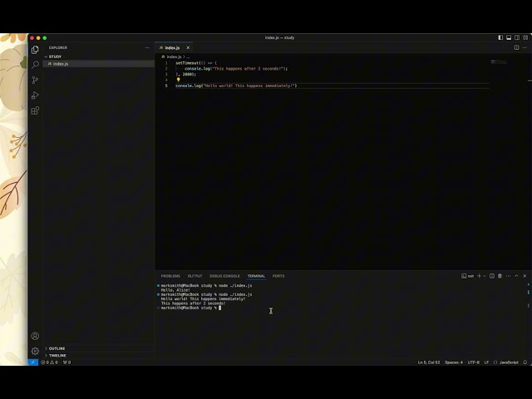Open the Accounts menu icon
This screenshot has height=399, width=532.
pyautogui.click(x=35, y=336)
